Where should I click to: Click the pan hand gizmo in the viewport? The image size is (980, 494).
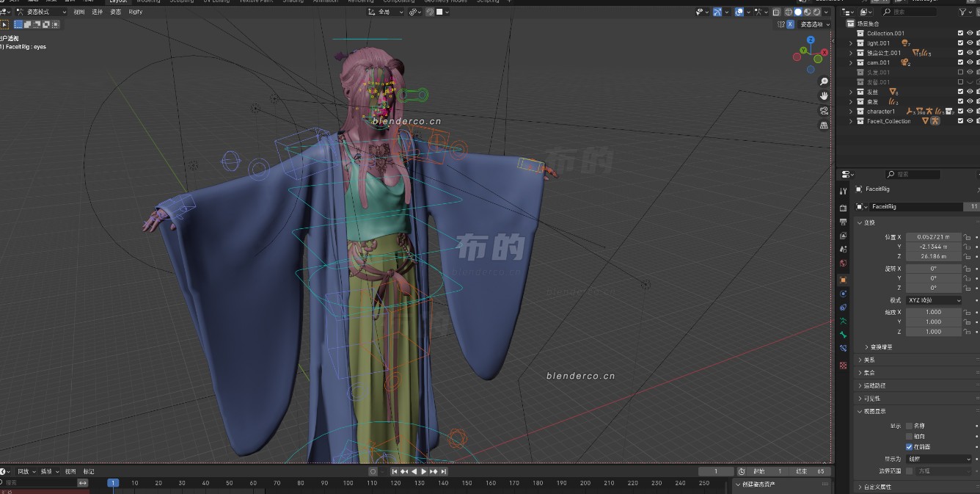(x=824, y=96)
